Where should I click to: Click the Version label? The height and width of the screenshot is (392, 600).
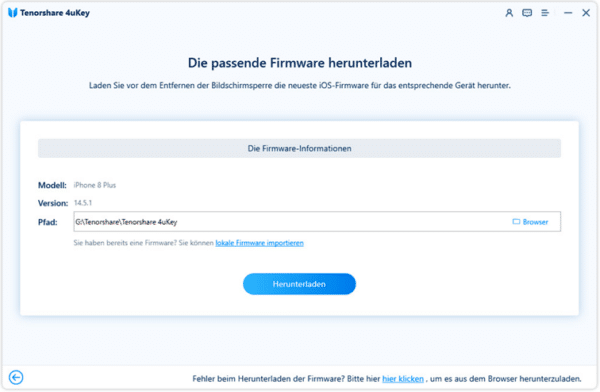click(x=53, y=203)
